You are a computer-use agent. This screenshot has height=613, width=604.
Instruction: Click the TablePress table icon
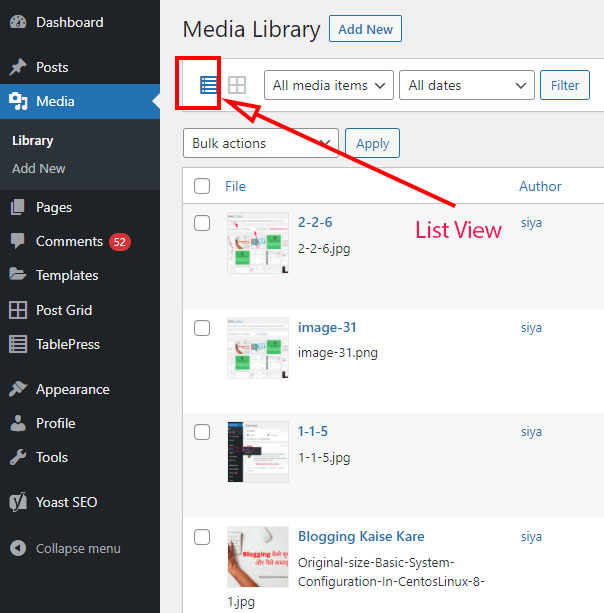[18, 344]
